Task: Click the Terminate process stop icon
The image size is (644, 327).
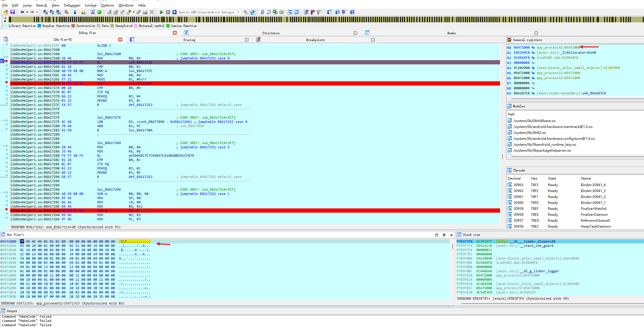Action: 174,12
